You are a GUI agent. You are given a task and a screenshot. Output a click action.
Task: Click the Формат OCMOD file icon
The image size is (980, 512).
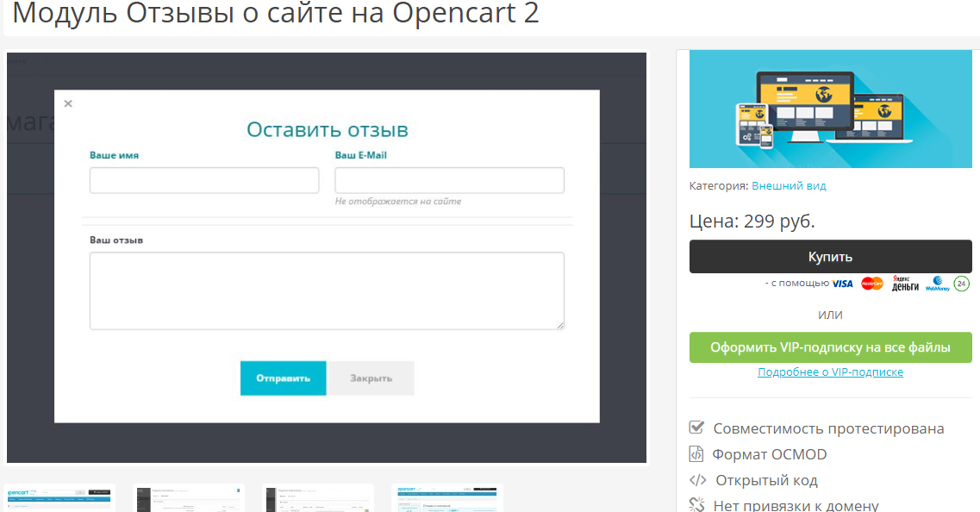[x=696, y=454]
